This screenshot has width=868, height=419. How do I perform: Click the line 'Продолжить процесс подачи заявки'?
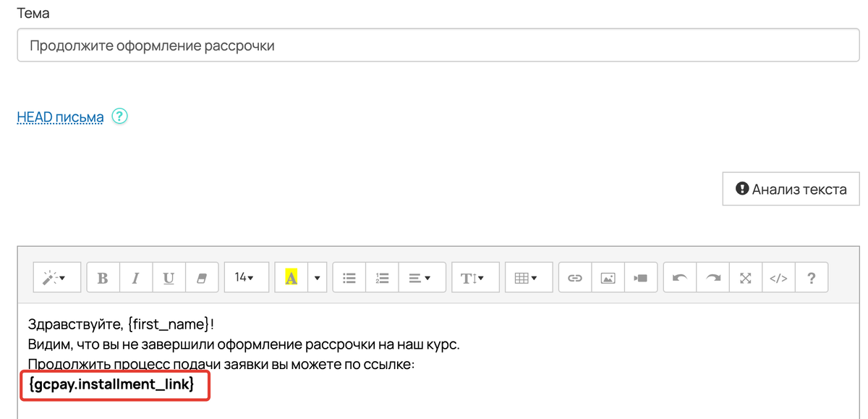pos(221,364)
